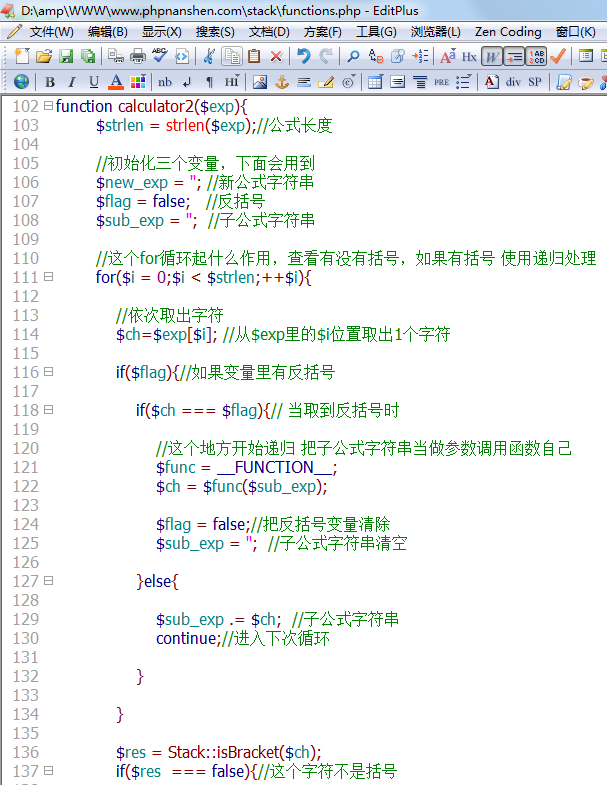Click on 'Stack::isBracket($ch);' at line 136
Image resolution: width=607 pixels, height=785 pixels.
click(244, 752)
